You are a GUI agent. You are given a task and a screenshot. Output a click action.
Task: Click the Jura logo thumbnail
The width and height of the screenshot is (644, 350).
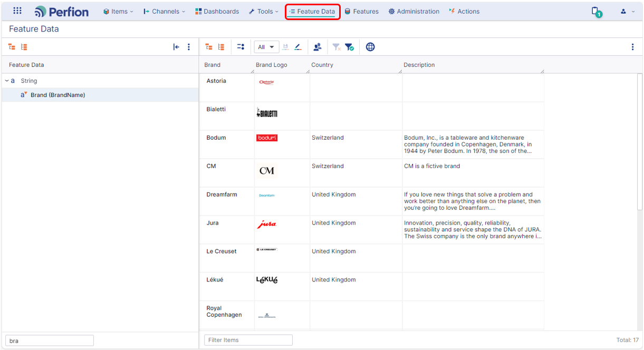tap(266, 225)
